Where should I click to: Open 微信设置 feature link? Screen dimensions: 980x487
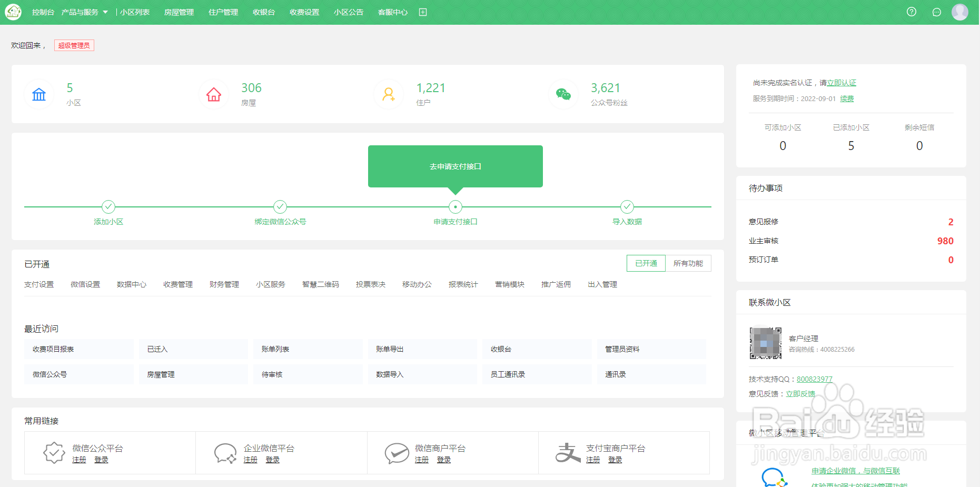(85, 284)
